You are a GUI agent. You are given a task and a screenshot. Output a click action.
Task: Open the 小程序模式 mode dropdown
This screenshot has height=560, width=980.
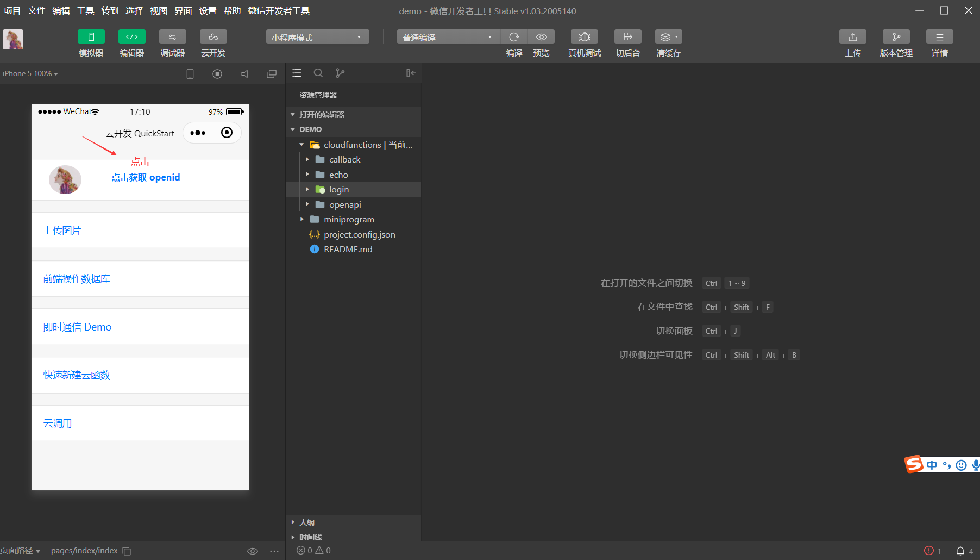(x=318, y=37)
